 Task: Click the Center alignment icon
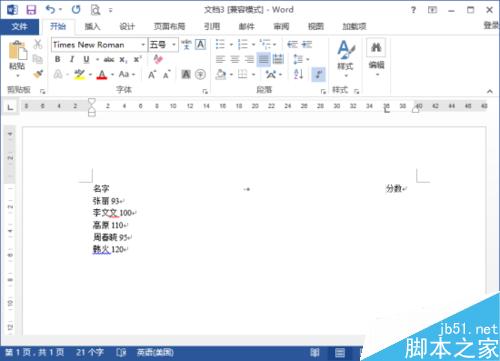(235, 59)
